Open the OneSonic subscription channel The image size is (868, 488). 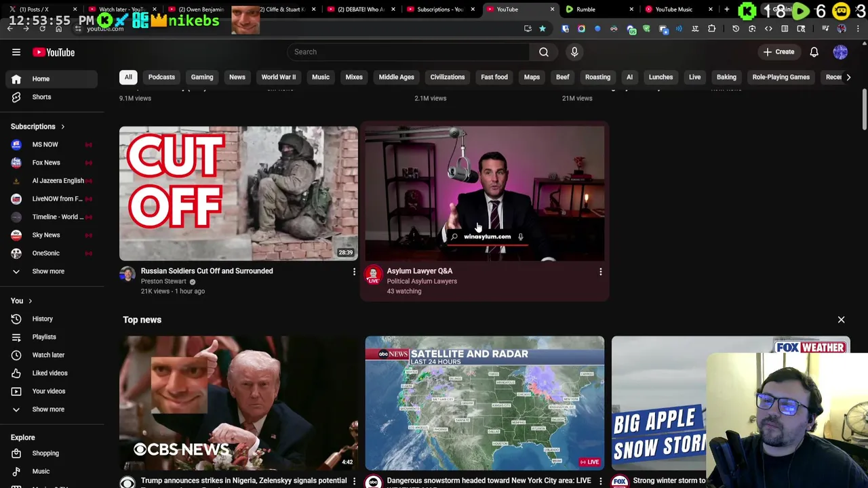coord(52,253)
